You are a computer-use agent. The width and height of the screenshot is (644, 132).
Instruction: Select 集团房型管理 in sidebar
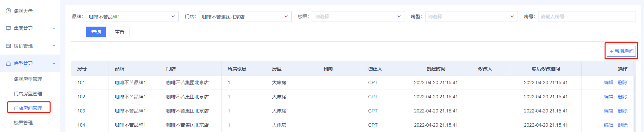[28, 79]
